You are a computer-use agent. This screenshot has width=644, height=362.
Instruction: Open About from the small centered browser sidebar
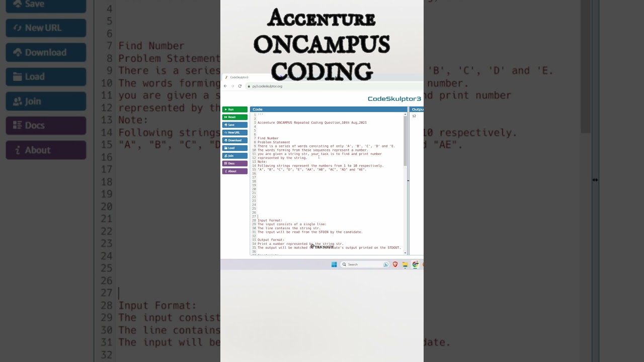pos(234,171)
